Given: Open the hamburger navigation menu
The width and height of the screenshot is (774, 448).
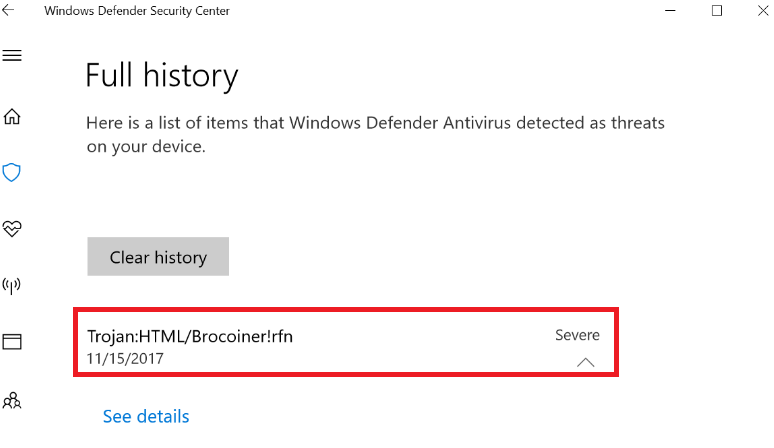Looking at the screenshot, I should [x=12, y=55].
